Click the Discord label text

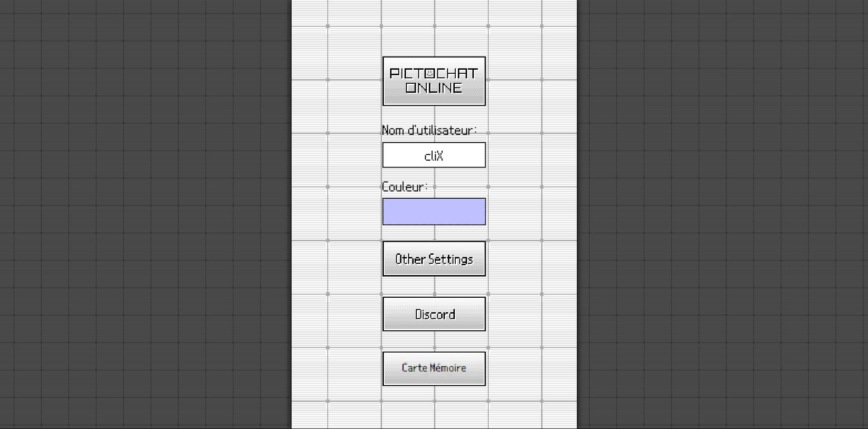[x=435, y=315]
